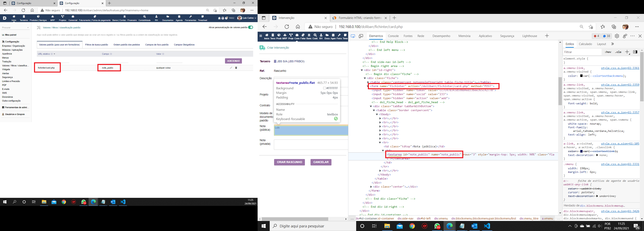Image resolution: width=644 pixels, height=231 pixels.
Task: Open Terceiros menu in Configuração window
Action: 24,18
